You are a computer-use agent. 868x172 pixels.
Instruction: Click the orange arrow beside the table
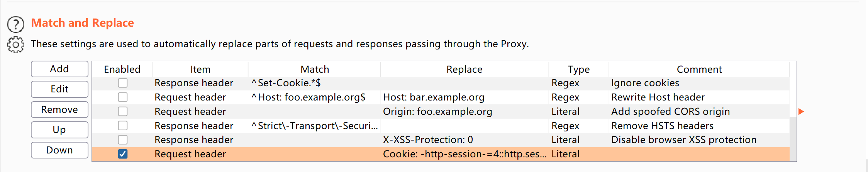pos(801,111)
